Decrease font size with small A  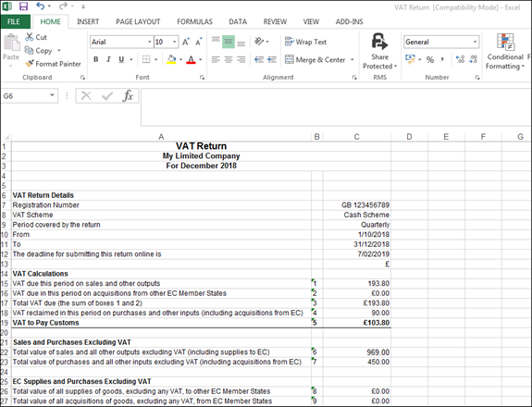click(x=199, y=42)
